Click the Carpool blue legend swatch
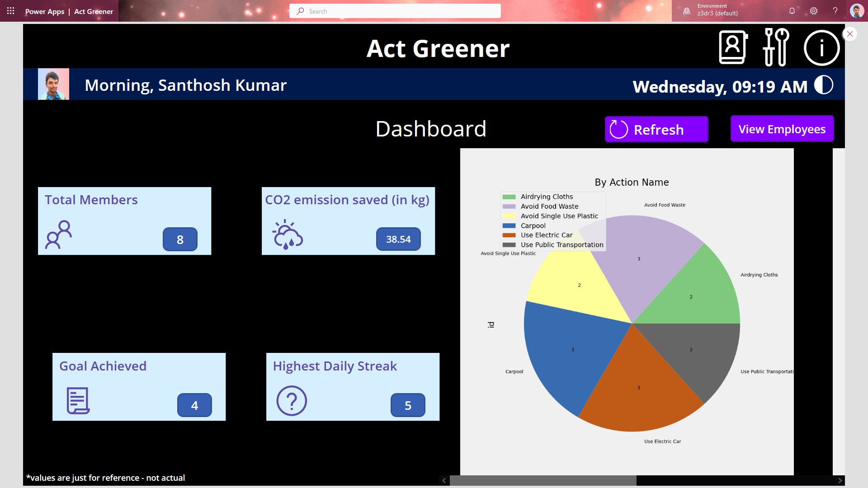This screenshot has width=868, height=488. pyautogui.click(x=509, y=225)
